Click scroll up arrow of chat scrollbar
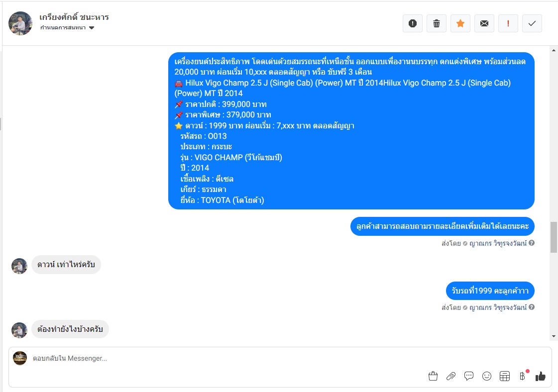The width and height of the screenshot is (558, 392). [554, 51]
